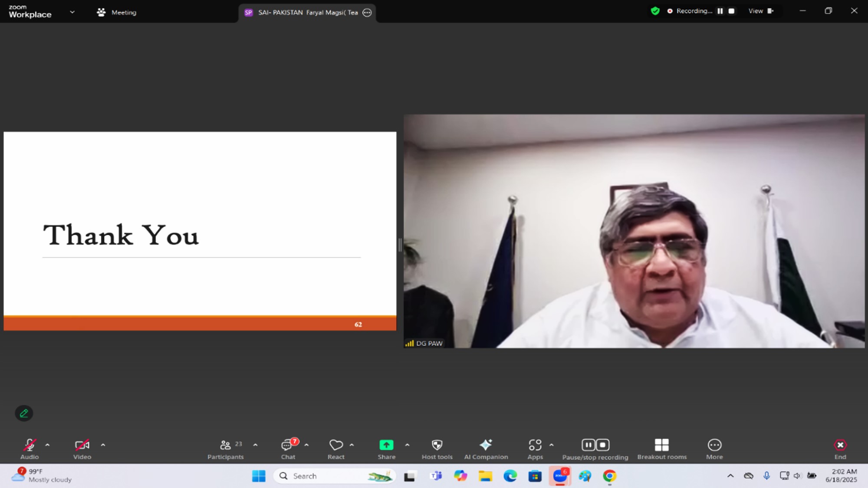This screenshot has height=488, width=868.
Task: Open Microsoft Teams from taskbar
Action: click(436, 476)
